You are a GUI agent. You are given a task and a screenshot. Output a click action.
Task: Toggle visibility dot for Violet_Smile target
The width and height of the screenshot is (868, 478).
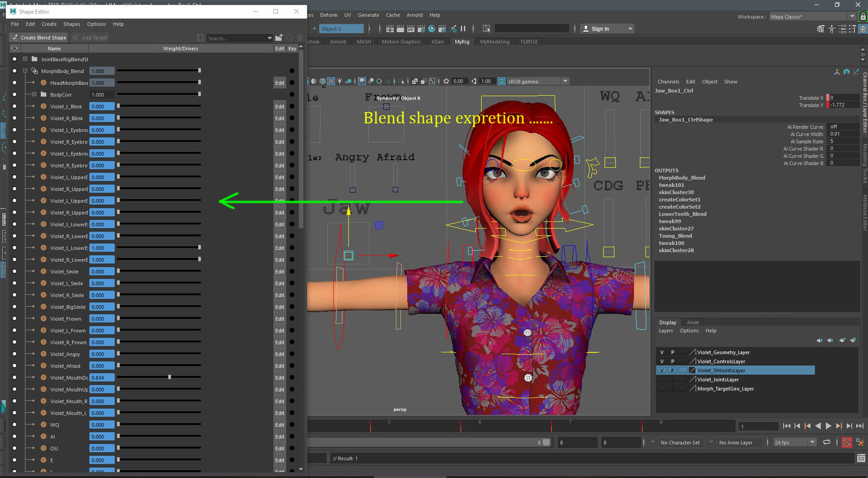click(14, 272)
